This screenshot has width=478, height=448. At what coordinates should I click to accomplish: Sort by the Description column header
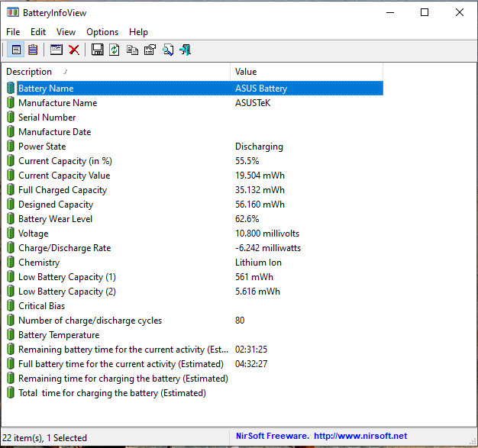(x=116, y=72)
